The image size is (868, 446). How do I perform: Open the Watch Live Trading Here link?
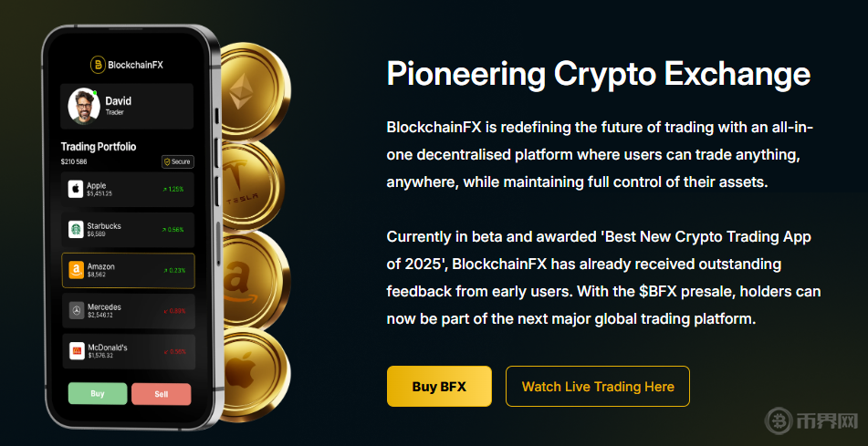point(598,386)
